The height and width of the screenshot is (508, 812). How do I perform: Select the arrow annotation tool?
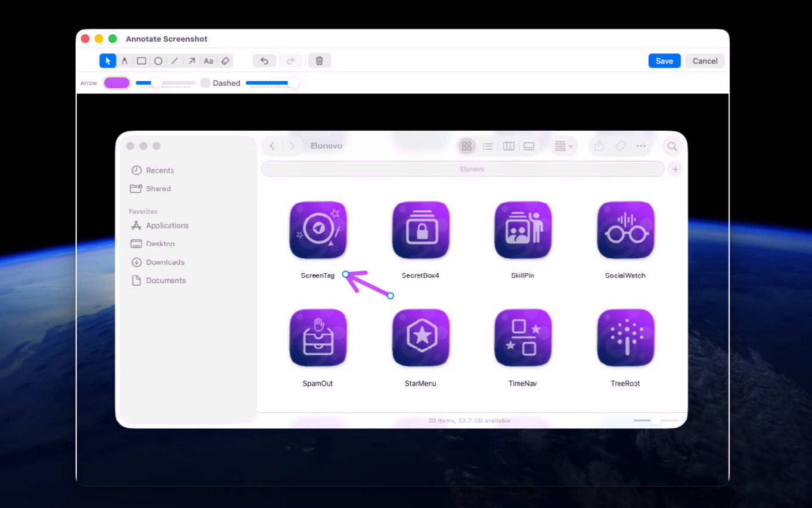tap(191, 61)
